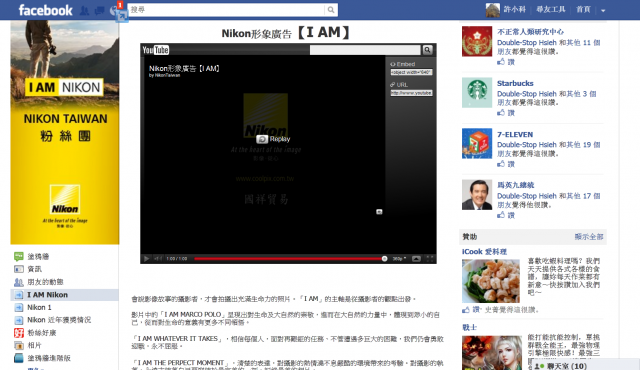Viewport: 640px width, 370px height.
Task: Open friend requests icon in top bar
Action: 84,10
